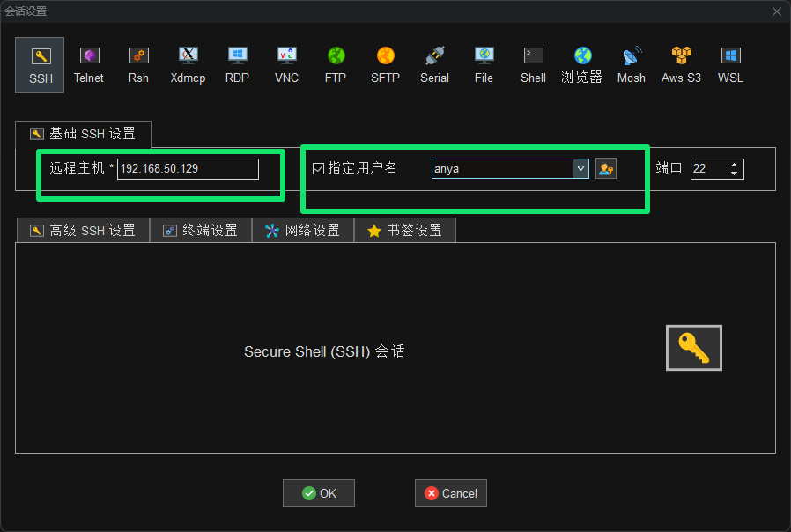Open the 网络设置 tab

tap(303, 231)
